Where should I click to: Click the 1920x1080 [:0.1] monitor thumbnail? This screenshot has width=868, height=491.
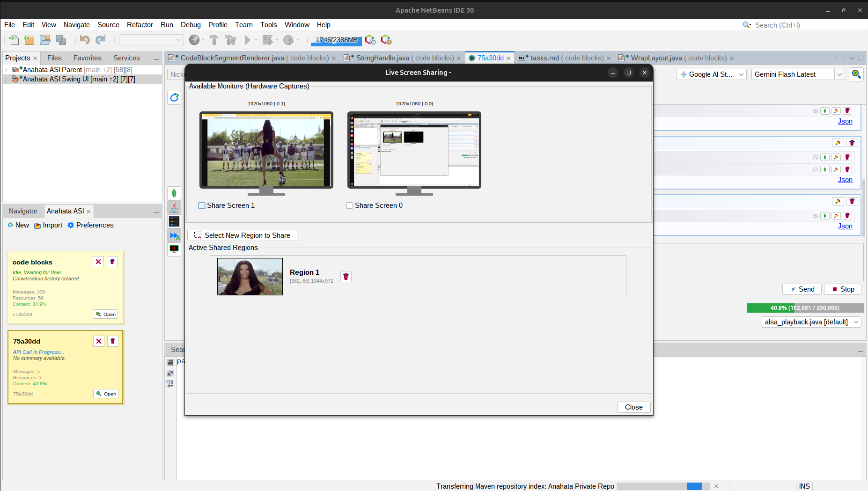coord(266,150)
